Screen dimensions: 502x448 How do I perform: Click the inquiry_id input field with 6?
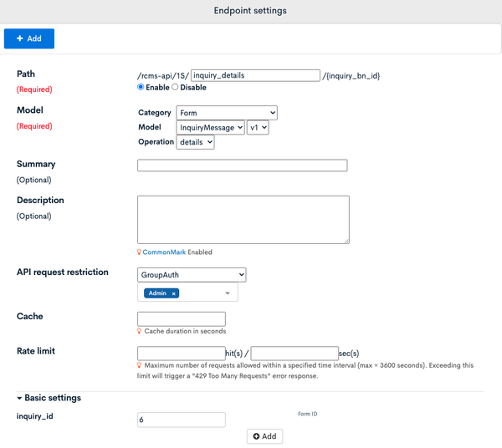pos(182,420)
